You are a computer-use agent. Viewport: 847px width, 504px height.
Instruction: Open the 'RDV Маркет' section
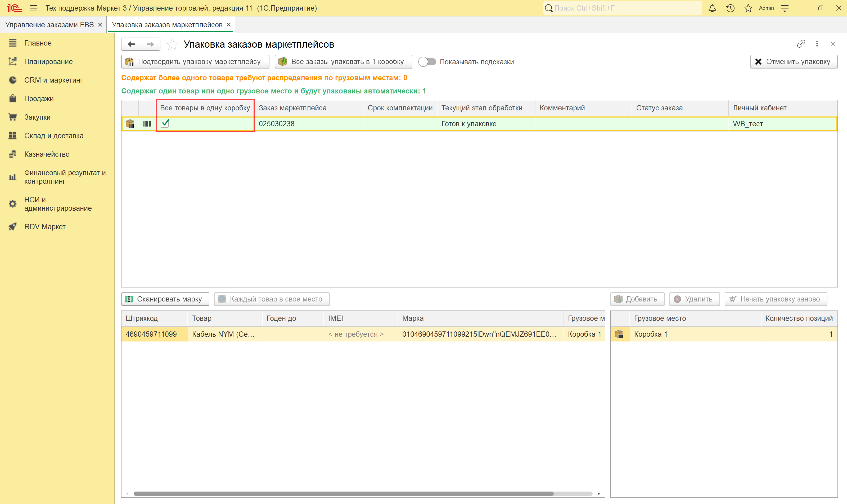coord(44,227)
